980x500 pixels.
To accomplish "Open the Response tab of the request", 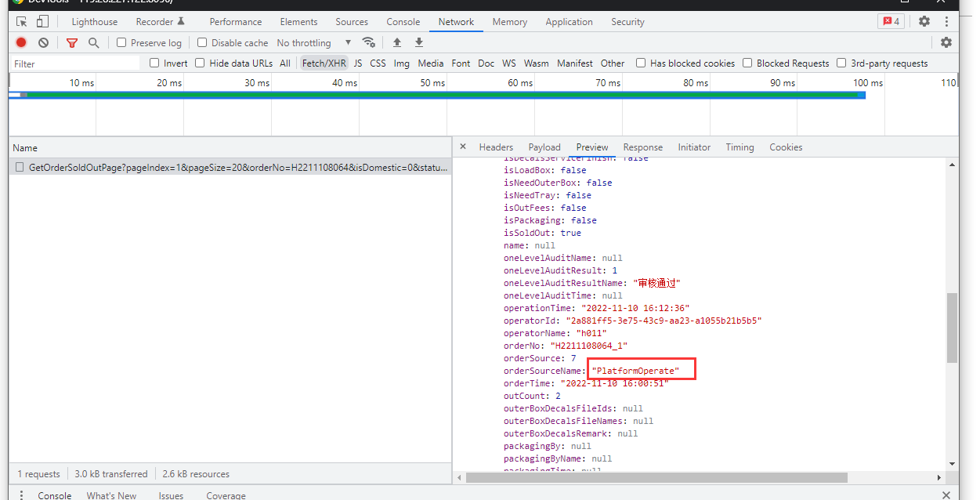I will point(642,147).
